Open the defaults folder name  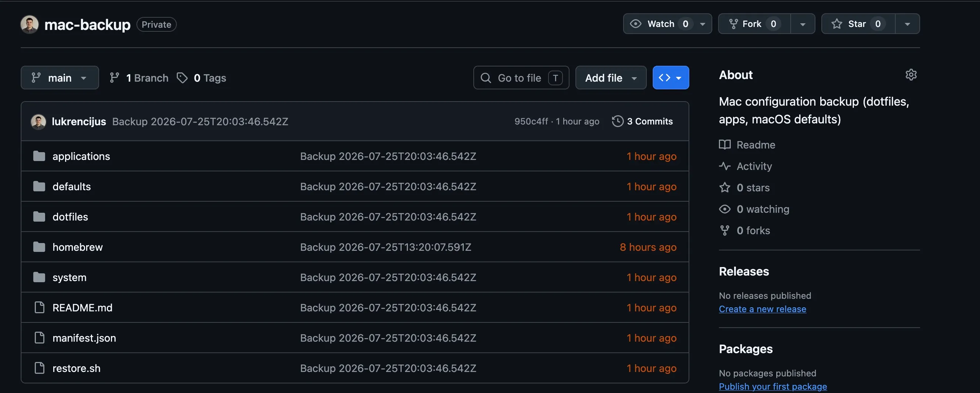click(x=71, y=187)
